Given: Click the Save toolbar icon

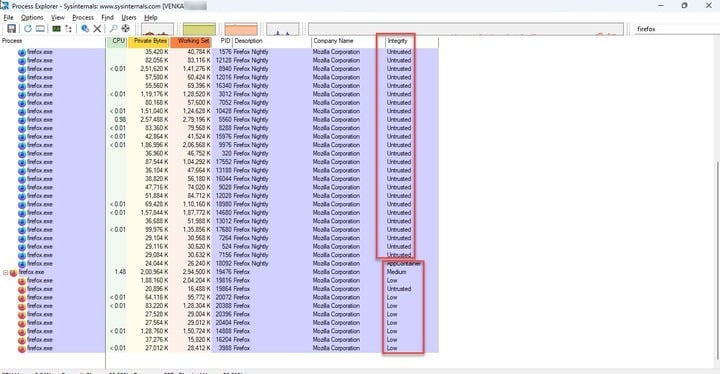Looking at the screenshot, I should click(11, 28).
